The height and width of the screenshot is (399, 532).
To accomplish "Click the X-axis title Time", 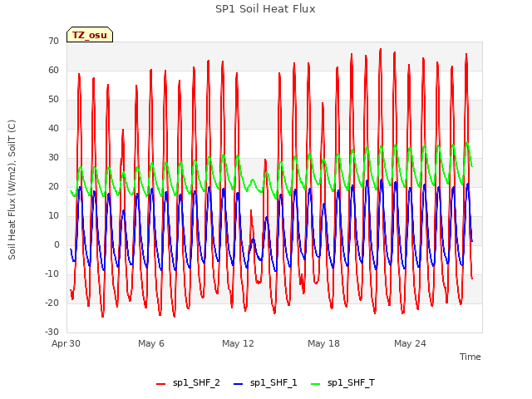I will pyautogui.click(x=470, y=357).
